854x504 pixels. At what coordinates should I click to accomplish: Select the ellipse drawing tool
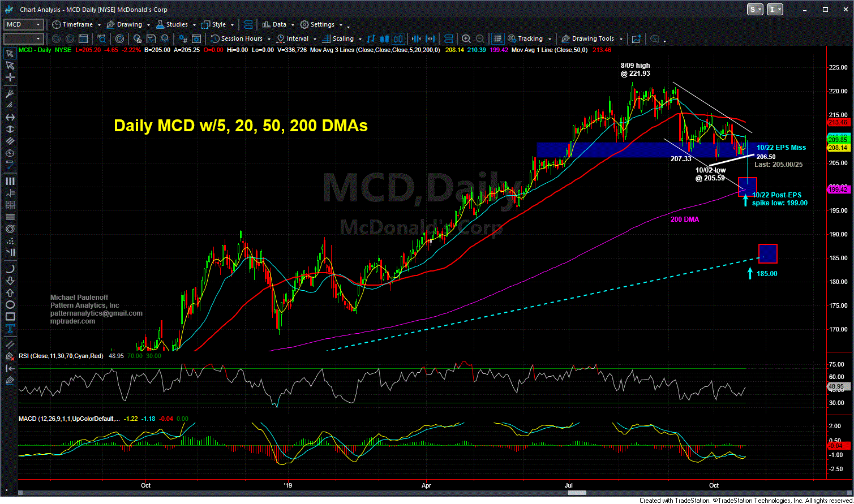point(10,306)
